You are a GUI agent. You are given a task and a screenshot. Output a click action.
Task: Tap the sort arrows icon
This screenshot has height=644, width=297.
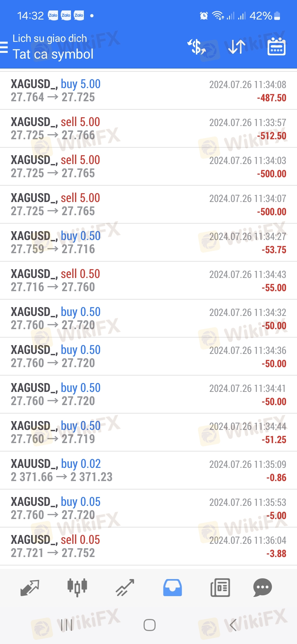pos(237,47)
